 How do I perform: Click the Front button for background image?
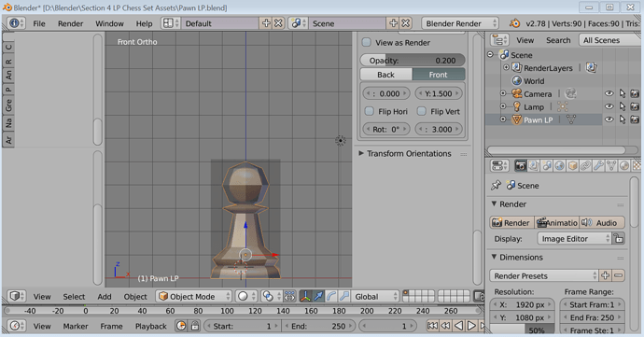439,75
